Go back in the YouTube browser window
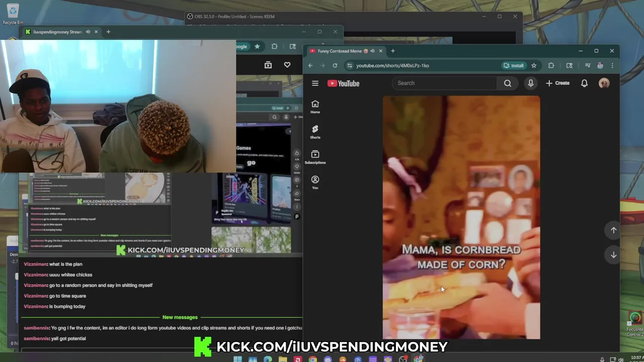 310,65
